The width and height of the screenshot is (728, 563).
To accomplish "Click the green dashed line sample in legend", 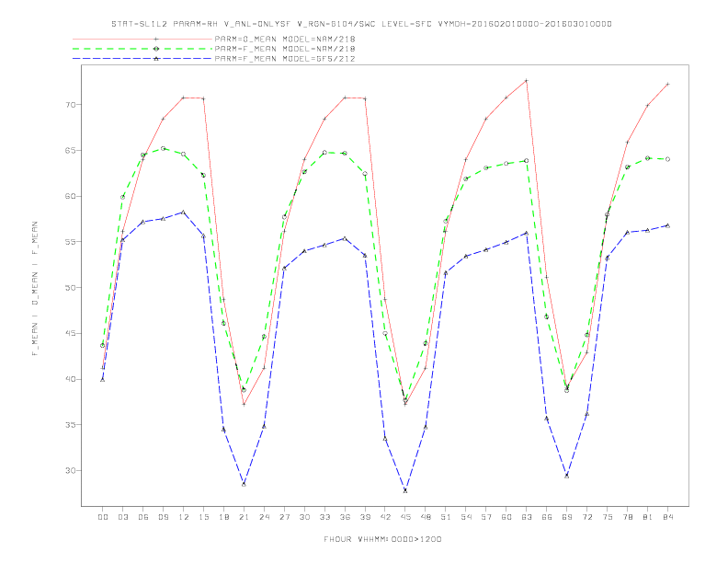I will [x=142, y=49].
